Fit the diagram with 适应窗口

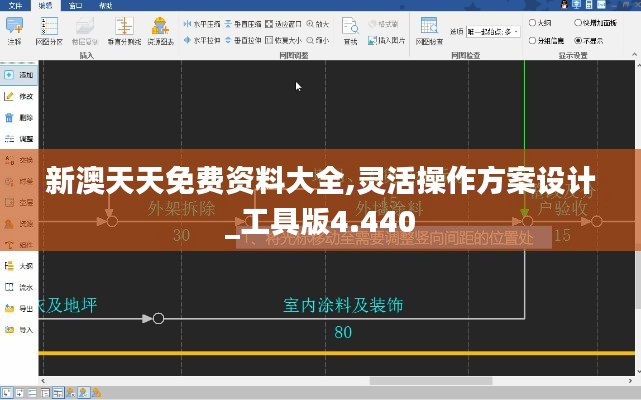283,24
